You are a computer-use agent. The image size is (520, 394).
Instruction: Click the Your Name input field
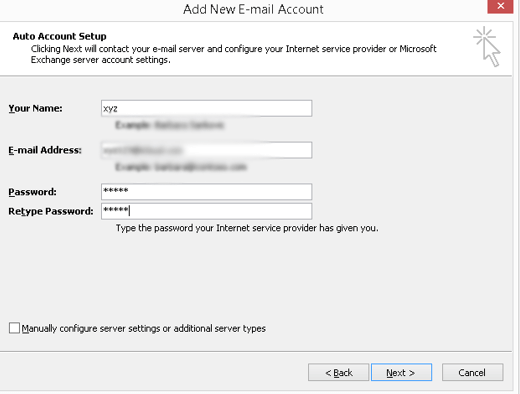point(206,108)
